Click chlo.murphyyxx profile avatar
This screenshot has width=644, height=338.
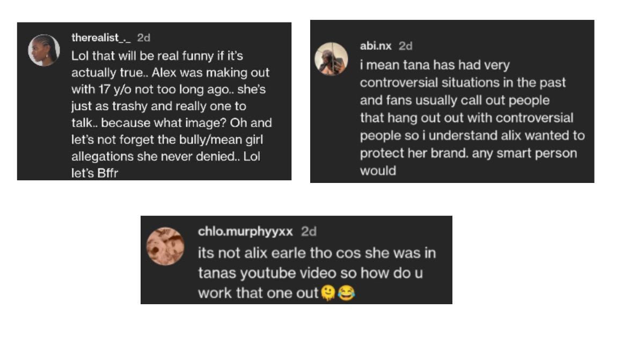pyautogui.click(x=165, y=247)
